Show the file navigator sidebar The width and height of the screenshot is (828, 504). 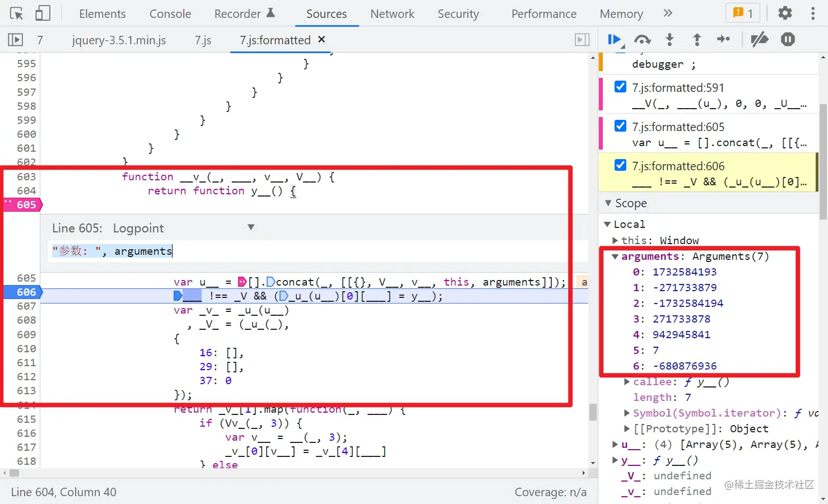(16, 40)
